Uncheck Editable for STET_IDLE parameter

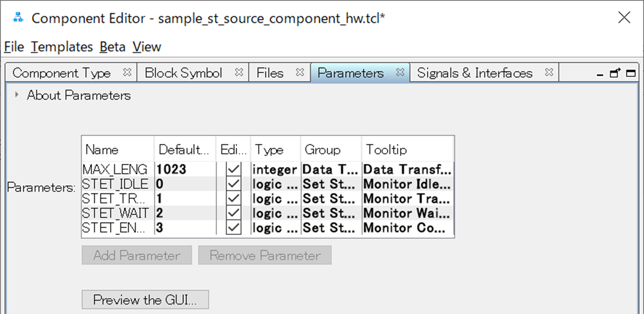tap(233, 184)
